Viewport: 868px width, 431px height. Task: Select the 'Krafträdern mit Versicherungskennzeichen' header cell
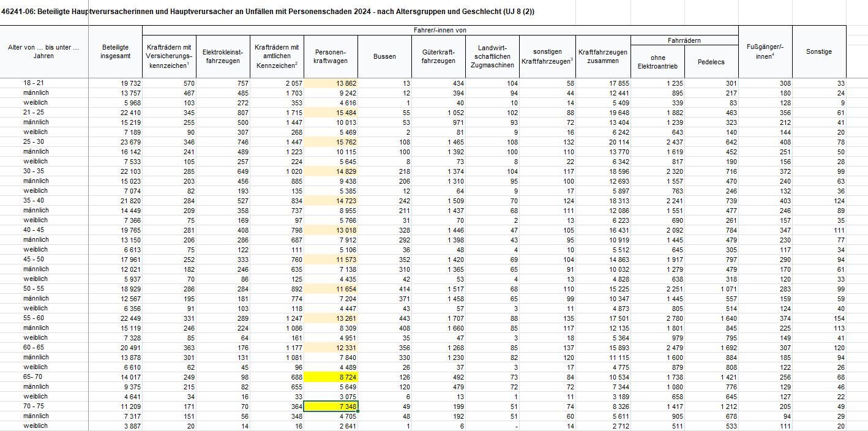click(x=170, y=56)
